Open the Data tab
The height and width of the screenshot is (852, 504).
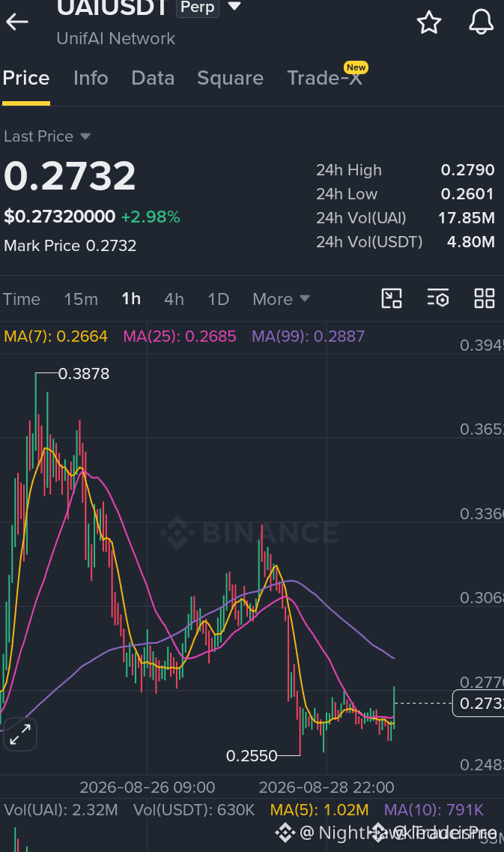153,78
